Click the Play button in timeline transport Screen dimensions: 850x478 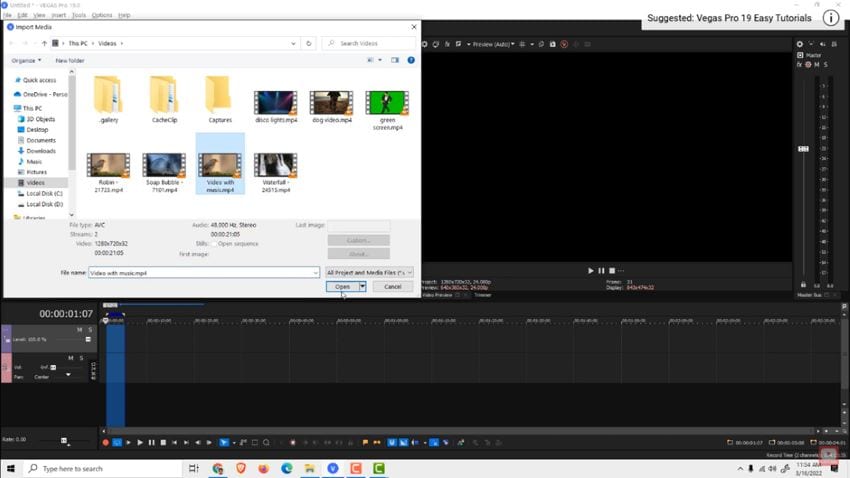140,443
